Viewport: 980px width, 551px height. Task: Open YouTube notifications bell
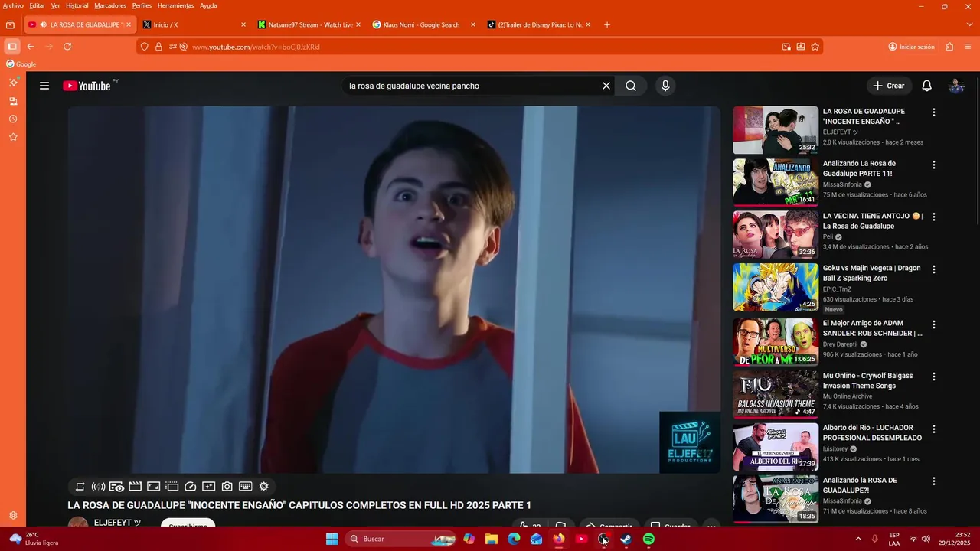[926, 86]
